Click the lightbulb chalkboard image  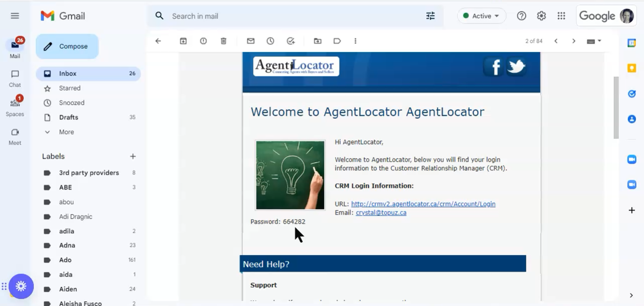click(x=290, y=175)
